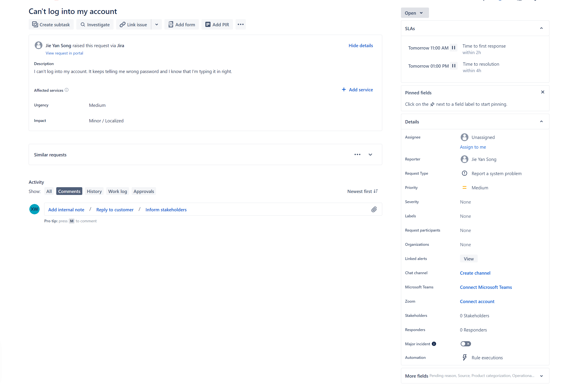Click Assign to me
The image size is (588, 386).
click(x=473, y=147)
